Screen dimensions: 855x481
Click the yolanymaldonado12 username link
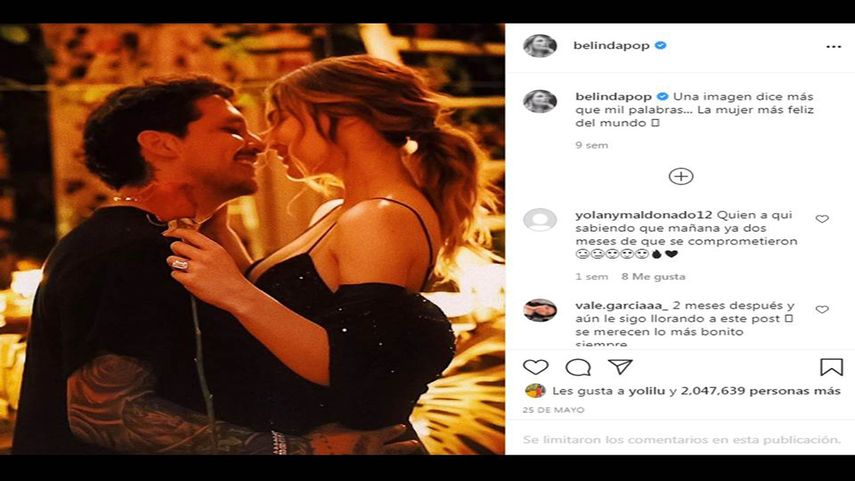click(x=632, y=214)
